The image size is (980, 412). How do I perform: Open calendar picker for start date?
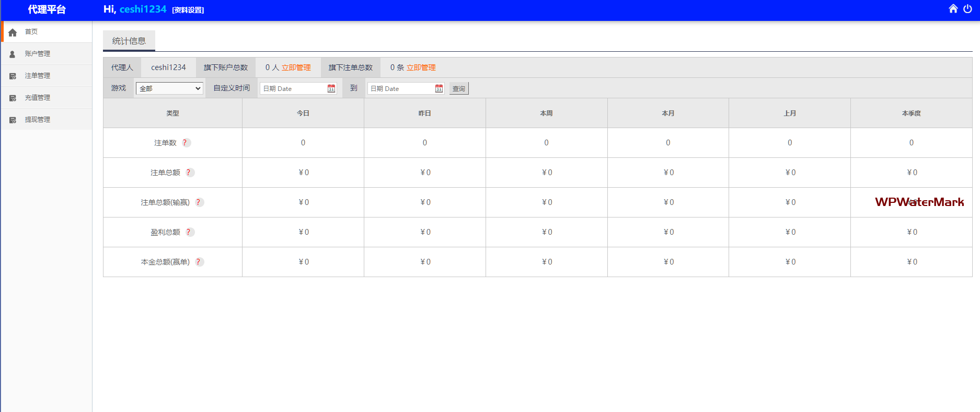[x=331, y=88]
